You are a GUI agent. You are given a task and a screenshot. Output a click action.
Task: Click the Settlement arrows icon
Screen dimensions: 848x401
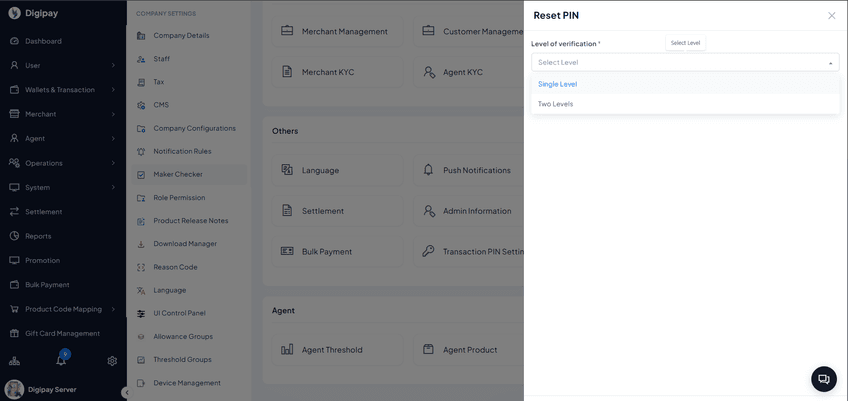15,212
